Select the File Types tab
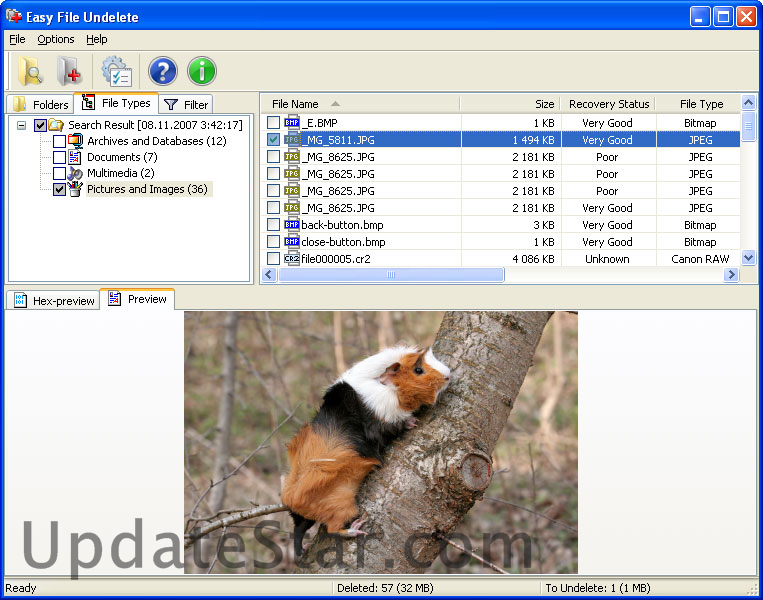The height and width of the screenshot is (600, 763). pyautogui.click(x=116, y=103)
